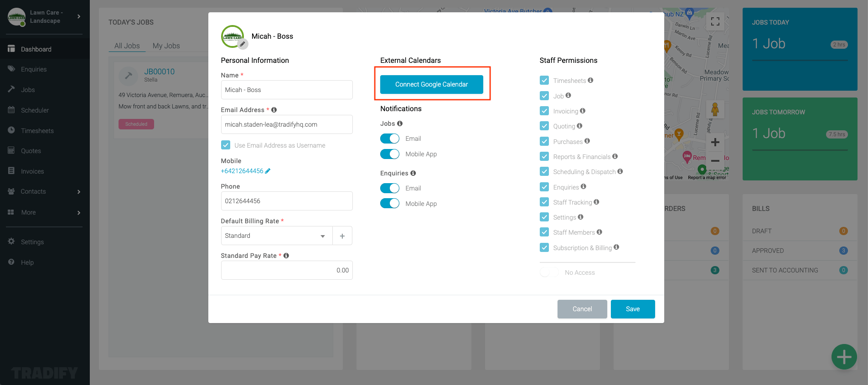Click info icon next to Standard Pay Rate
The image size is (868, 385).
pos(286,256)
